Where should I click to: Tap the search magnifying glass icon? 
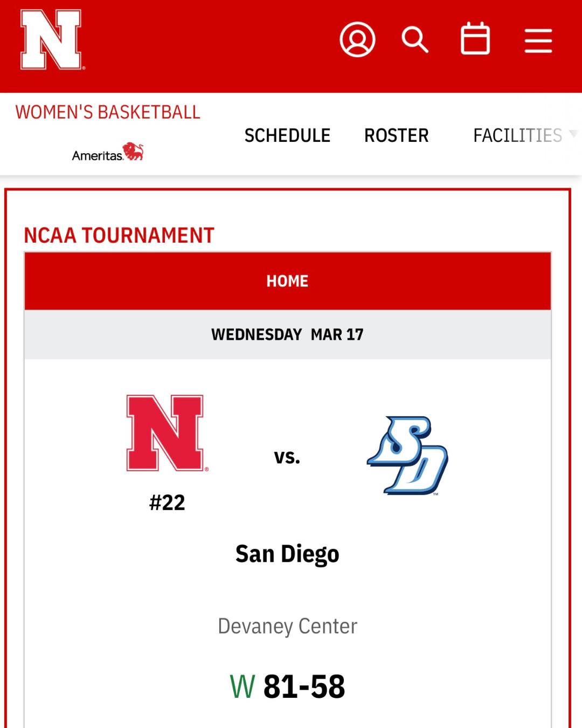[415, 40]
